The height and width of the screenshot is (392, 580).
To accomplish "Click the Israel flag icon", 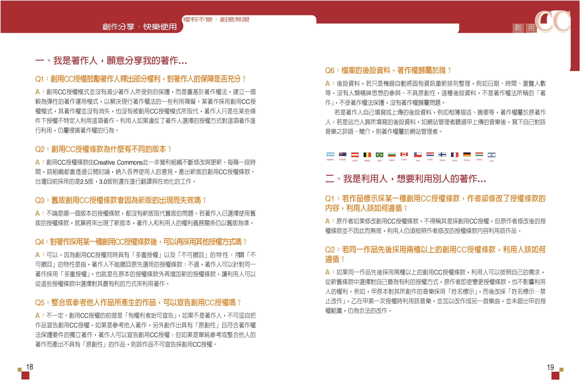I will click(x=491, y=155).
